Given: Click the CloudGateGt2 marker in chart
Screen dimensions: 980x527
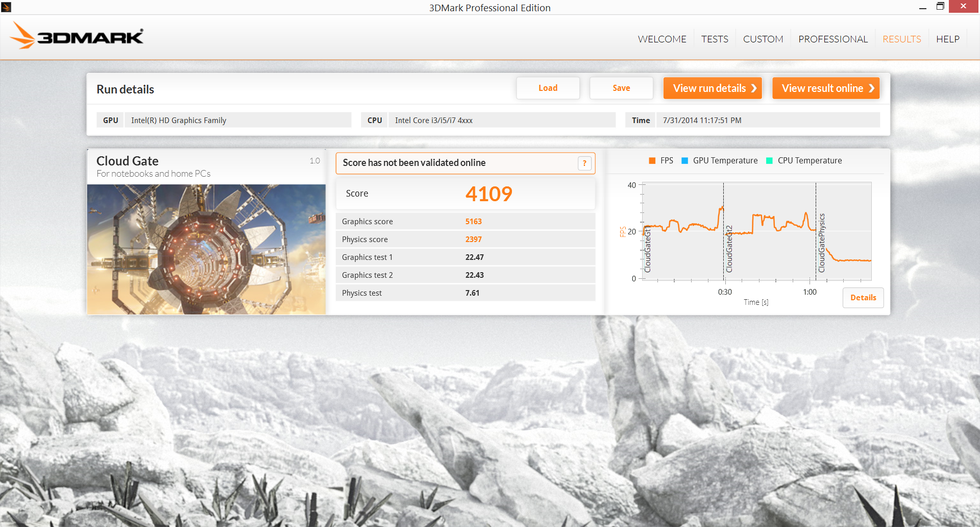Looking at the screenshot, I should pos(729,249).
